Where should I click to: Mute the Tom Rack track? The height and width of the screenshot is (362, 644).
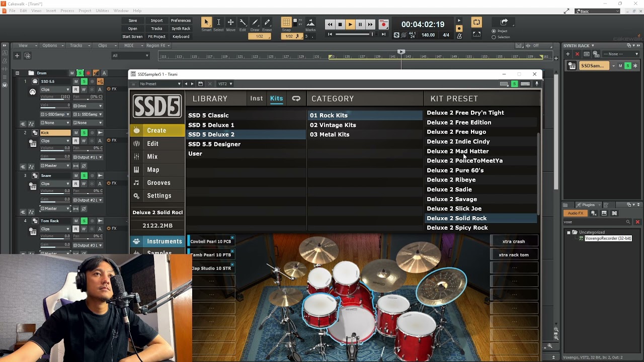[76, 221]
